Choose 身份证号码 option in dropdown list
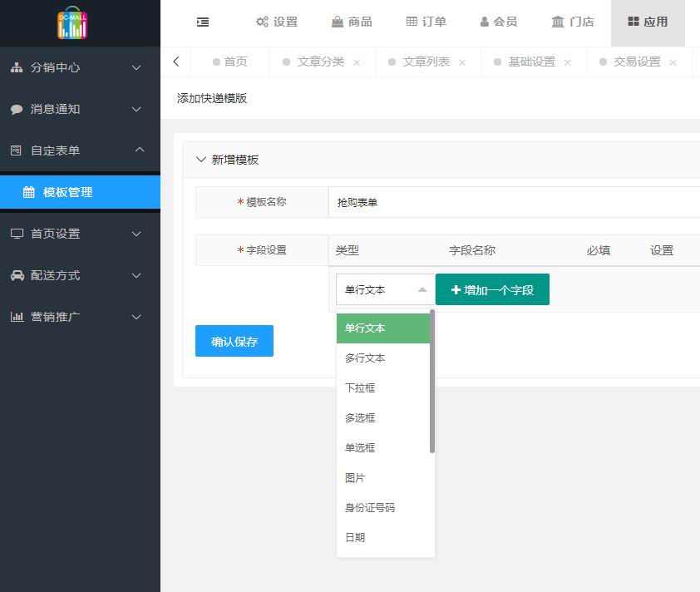Image resolution: width=700 pixels, height=592 pixels. (370, 508)
